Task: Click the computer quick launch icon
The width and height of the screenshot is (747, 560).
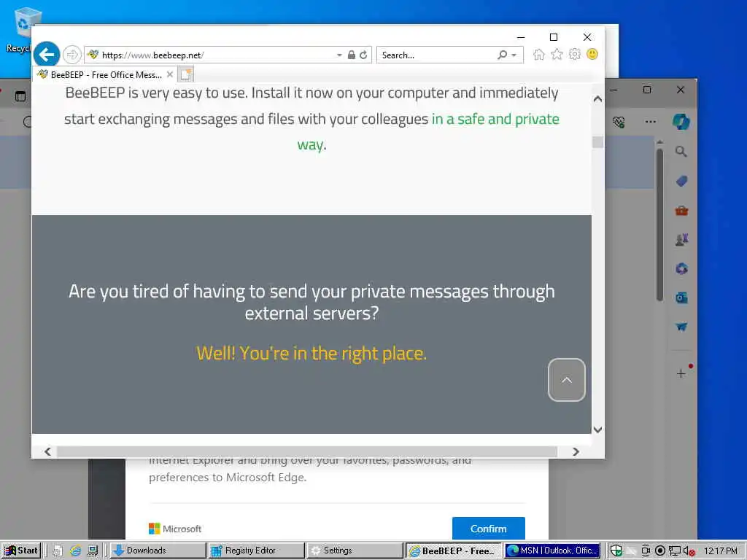Action: (93, 551)
